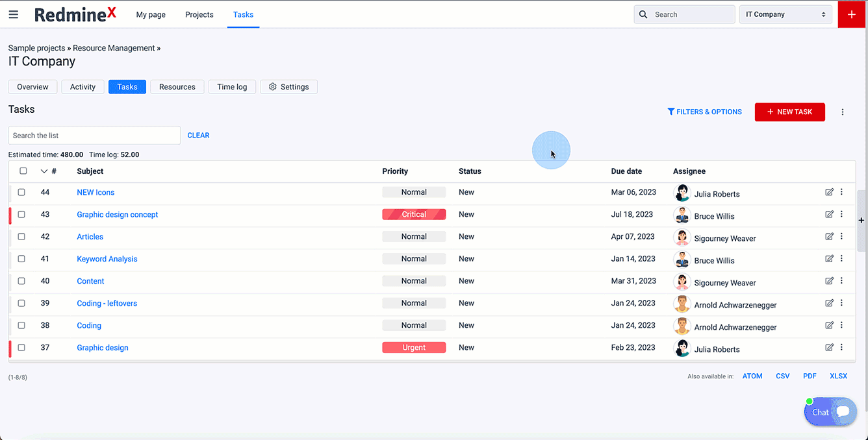Open Filters & Options panel
Screen dimensions: 868x440
click(705, 112)
